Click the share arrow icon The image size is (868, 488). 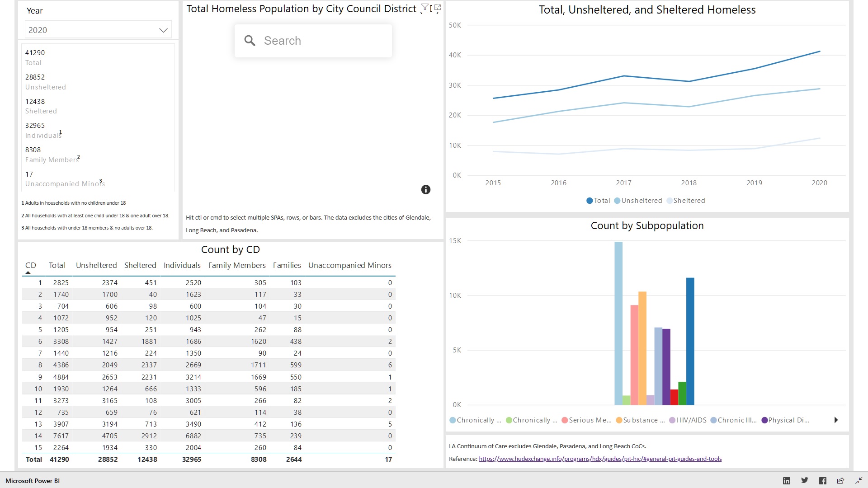840,481
